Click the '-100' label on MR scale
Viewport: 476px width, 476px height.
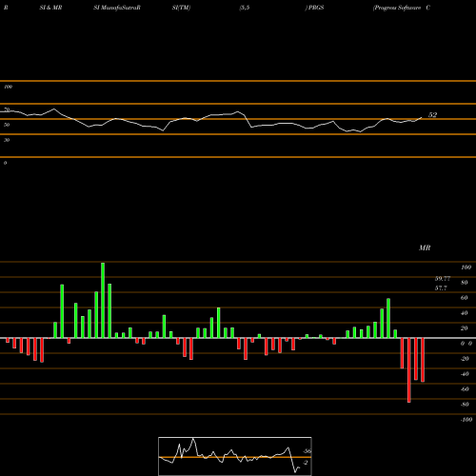point(466,420)
